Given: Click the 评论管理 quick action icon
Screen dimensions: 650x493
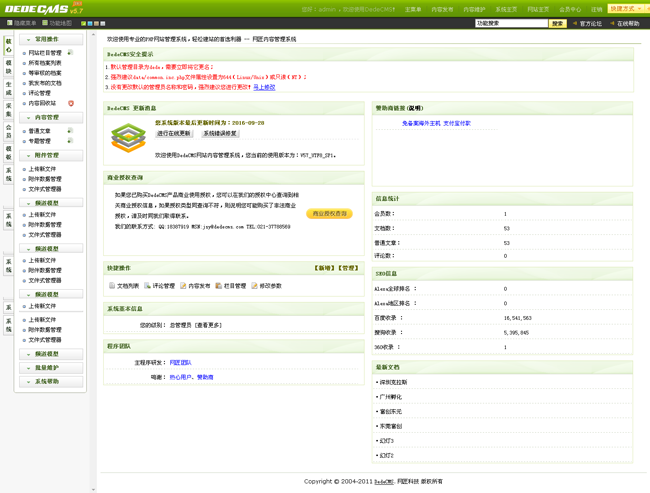Looking at the screenshot, I should click(x=147, y=286).
